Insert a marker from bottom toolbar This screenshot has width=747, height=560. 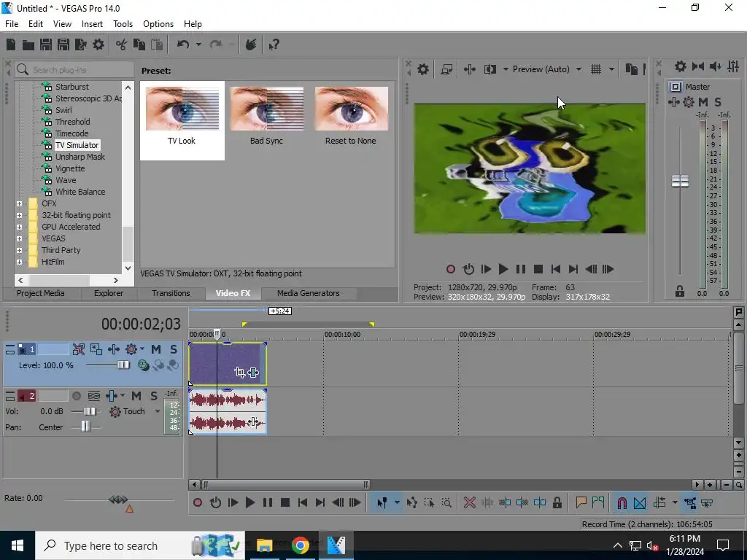[x=581, y=502]
